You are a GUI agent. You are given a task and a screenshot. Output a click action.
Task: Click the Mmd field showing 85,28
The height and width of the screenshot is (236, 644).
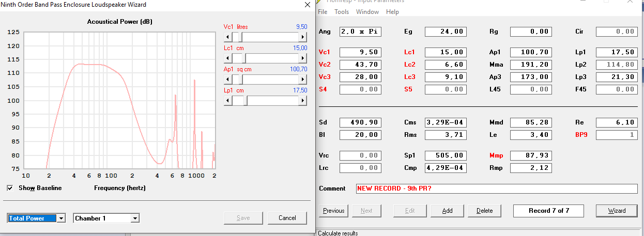(x=531, y=123)
